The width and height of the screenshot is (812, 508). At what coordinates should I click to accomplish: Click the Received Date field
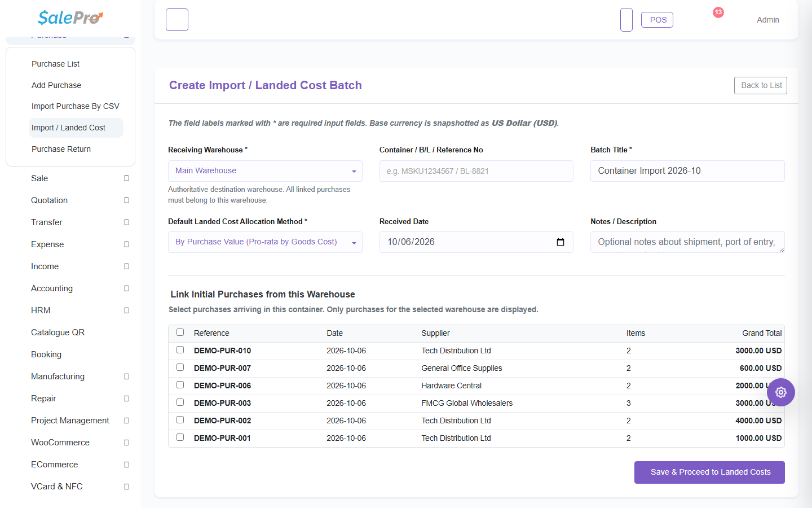[476, 242]
